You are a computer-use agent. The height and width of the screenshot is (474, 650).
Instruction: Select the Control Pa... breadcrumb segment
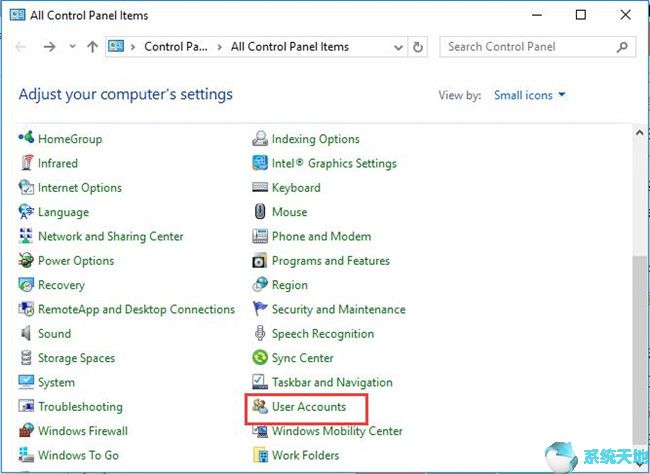[176, 46]
